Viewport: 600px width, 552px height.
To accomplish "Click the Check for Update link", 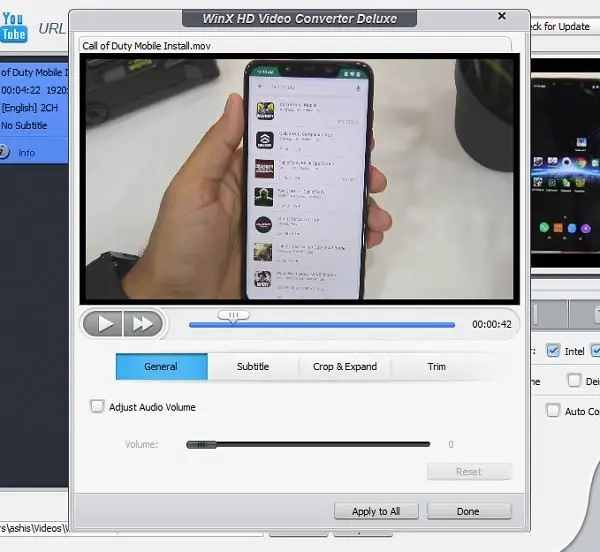I will [x=560, y=27].
